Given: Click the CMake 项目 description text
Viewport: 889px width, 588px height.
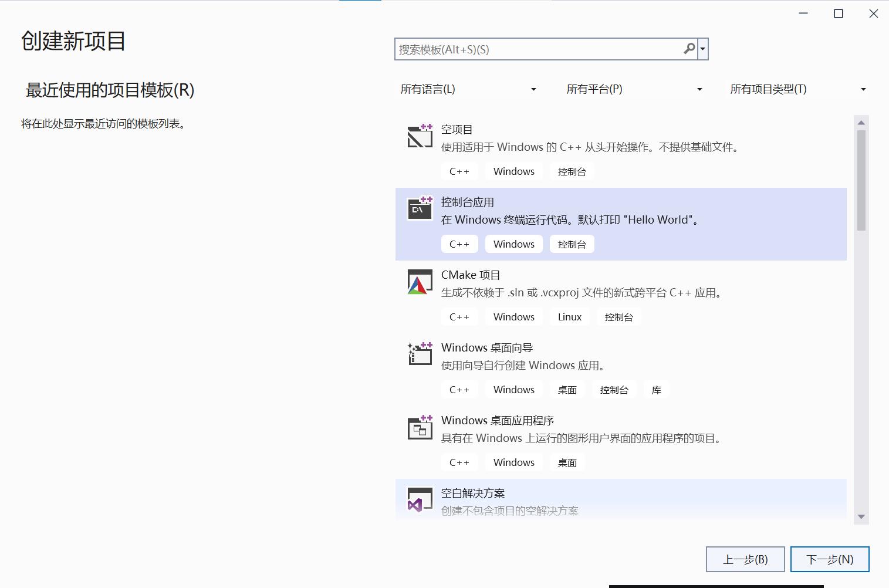Looking at the screenshot, I should tap(582, 293).
